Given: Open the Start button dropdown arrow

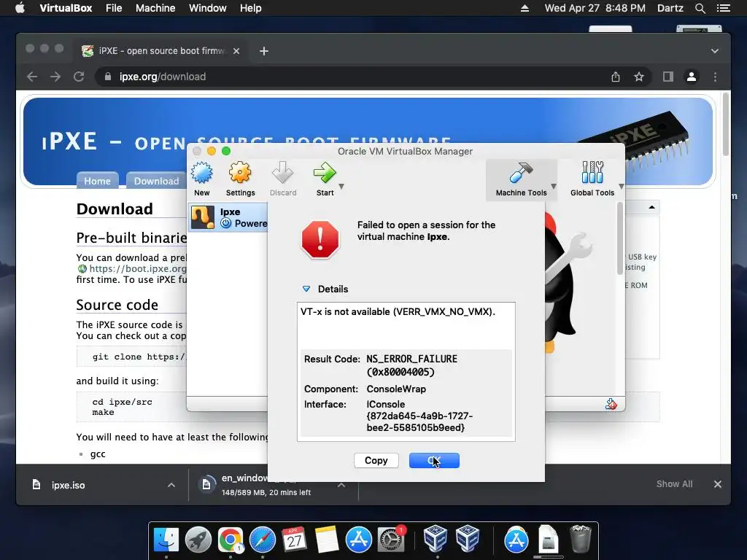Looking at the screenshot, I should 341,187.
